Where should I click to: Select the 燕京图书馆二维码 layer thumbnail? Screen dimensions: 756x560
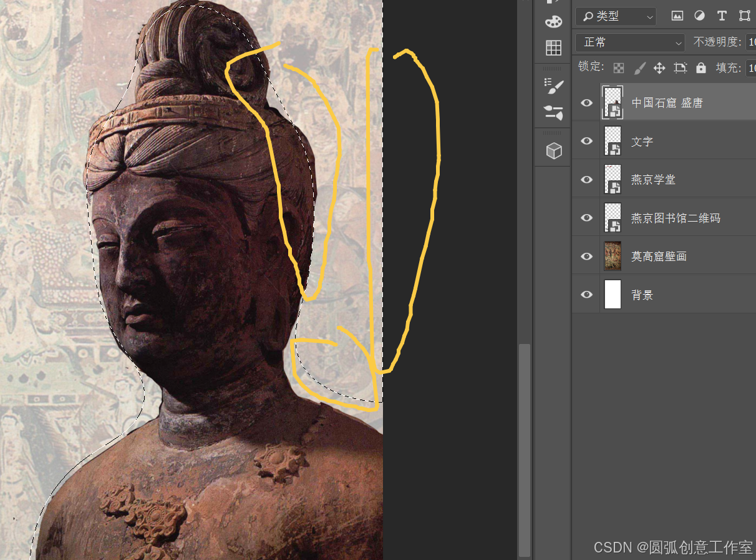click(x=613, y=218)
